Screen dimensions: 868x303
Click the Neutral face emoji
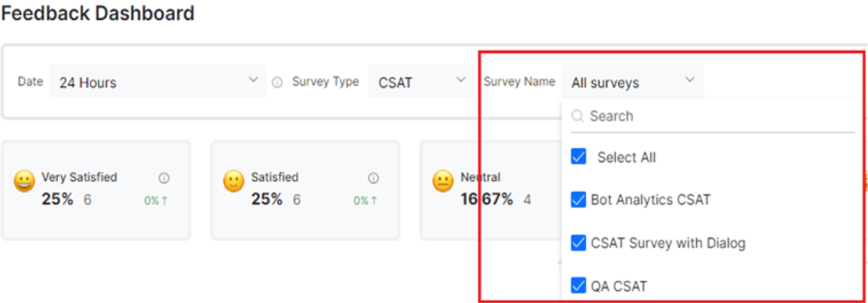tap(443, 182)
